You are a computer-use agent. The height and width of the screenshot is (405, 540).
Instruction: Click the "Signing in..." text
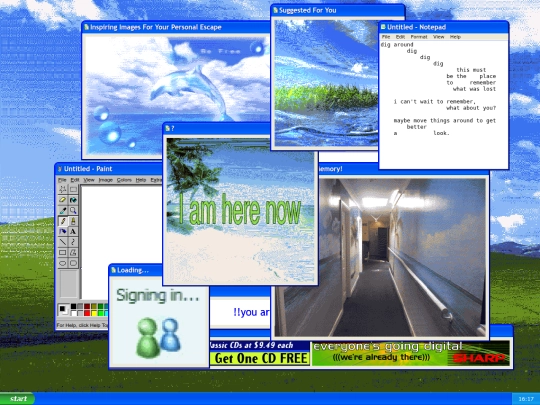pyautogui.click(x=158, y=295)
